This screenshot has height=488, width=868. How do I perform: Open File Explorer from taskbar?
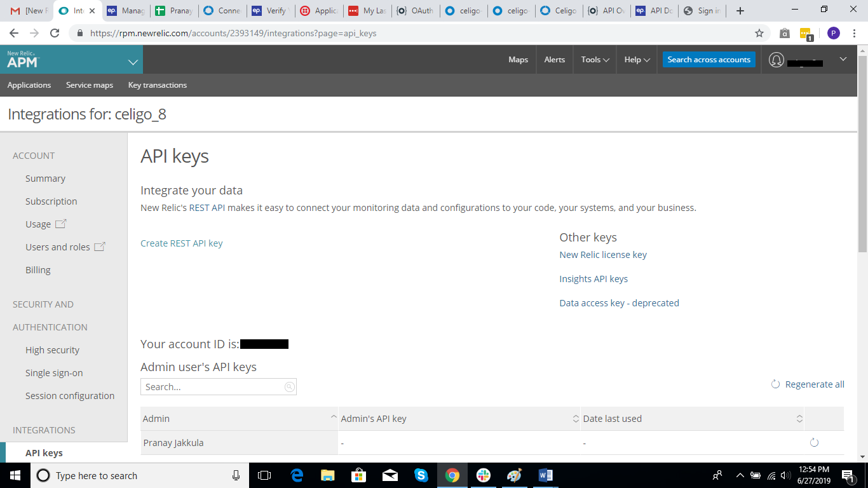(x=328, y=475)
